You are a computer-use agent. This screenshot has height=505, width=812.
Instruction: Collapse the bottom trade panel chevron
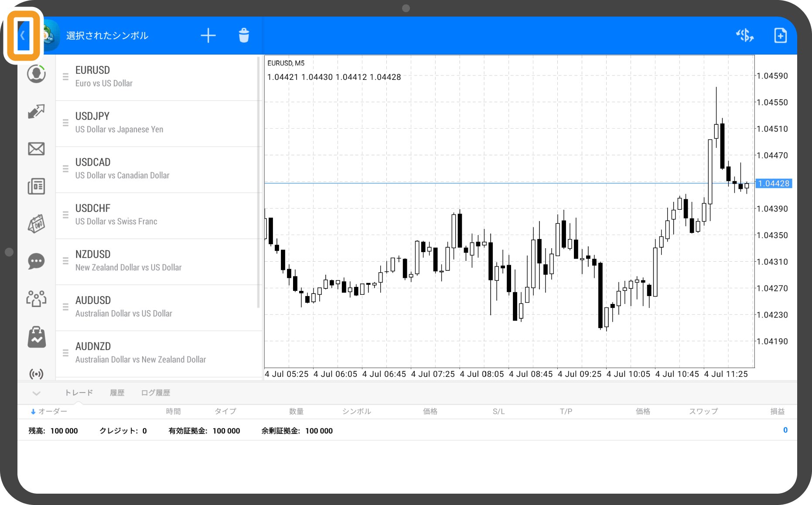tap(36, 393)
